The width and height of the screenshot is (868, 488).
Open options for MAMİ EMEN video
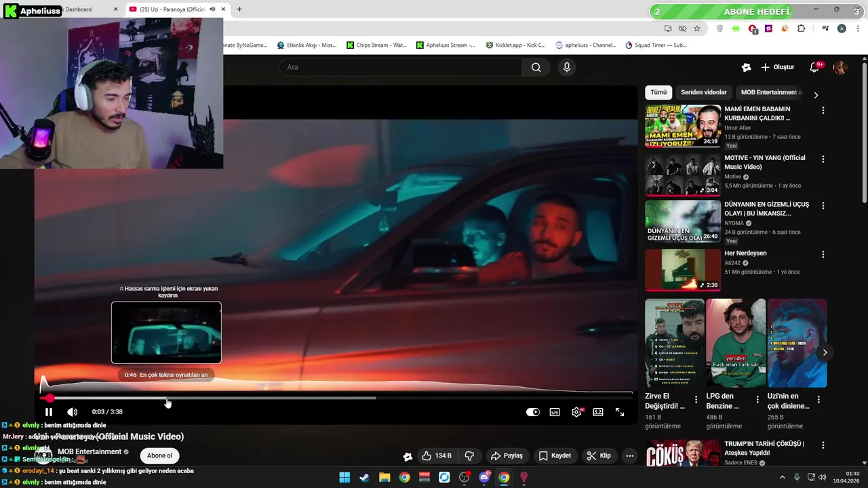[x=823, y=110]
